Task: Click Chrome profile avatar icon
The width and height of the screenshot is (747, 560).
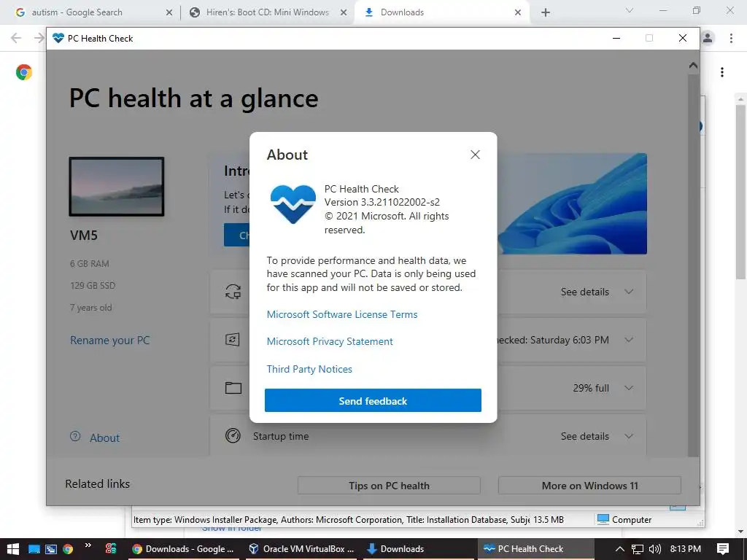Action: tap(708, 38)
